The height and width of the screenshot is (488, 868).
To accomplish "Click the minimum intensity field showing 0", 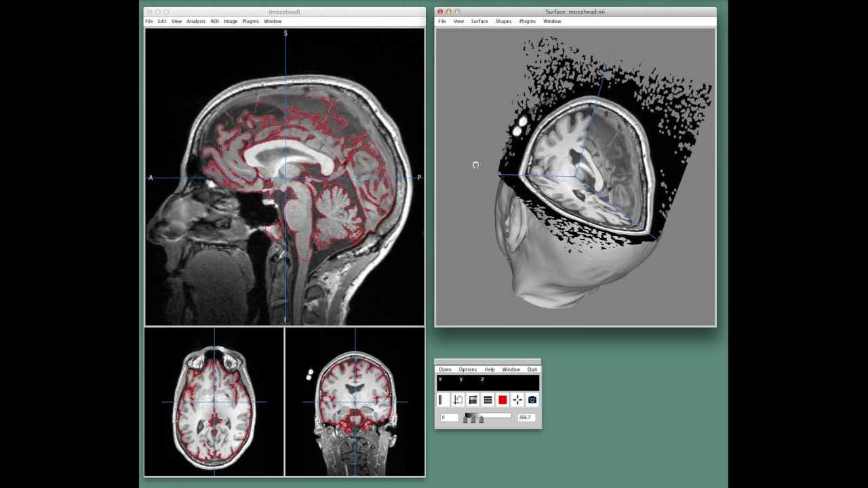I will point(449,418).
